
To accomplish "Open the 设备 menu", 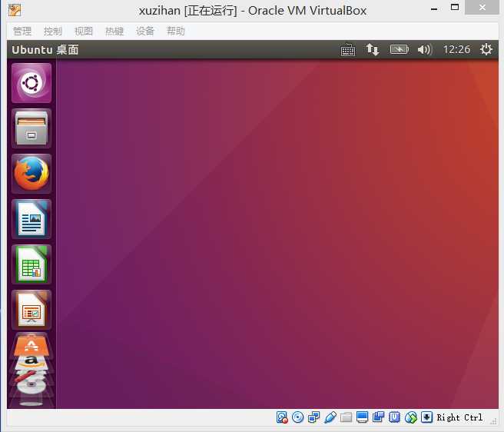I will tap(145, 32).
